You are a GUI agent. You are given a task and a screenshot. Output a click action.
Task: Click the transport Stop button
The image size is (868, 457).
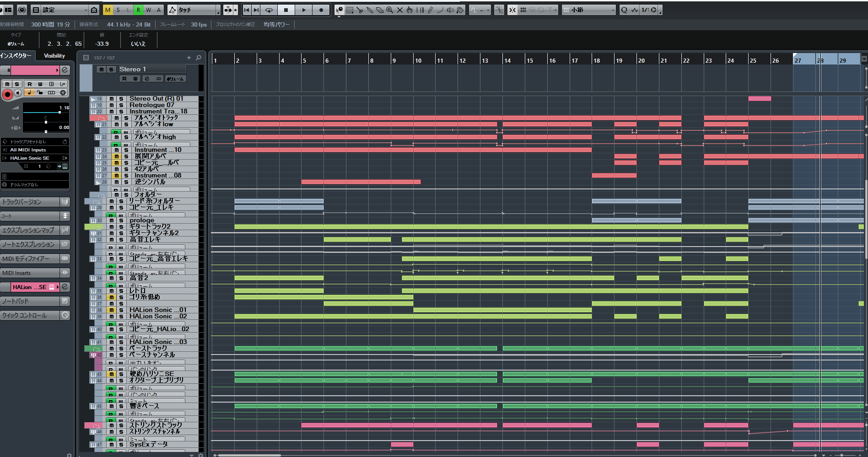tap(286, 10)
